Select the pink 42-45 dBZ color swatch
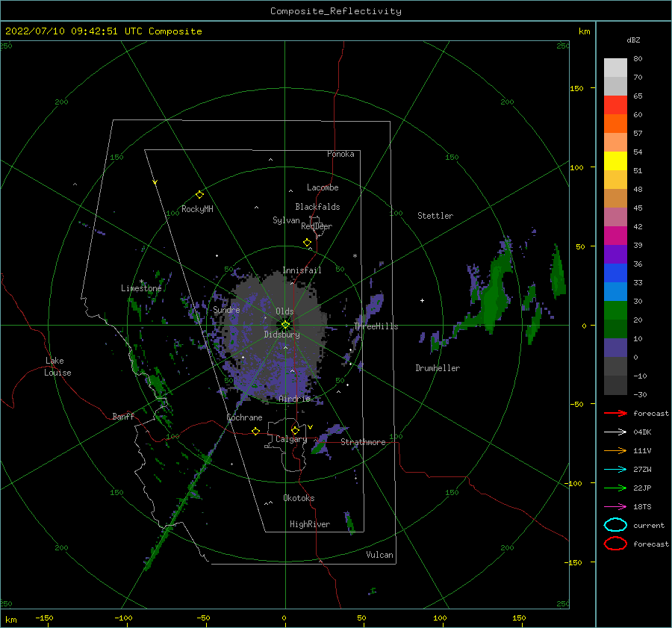Image resolution: width=672 pixels, height=628 pixels. tap(615, 217)
